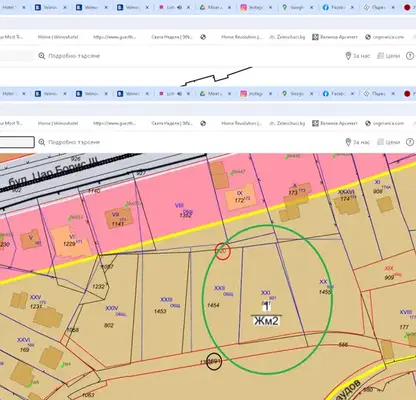The image size is (416, 400).
Task: Click the orange building numbered 1141
Action: pos(119,219)
